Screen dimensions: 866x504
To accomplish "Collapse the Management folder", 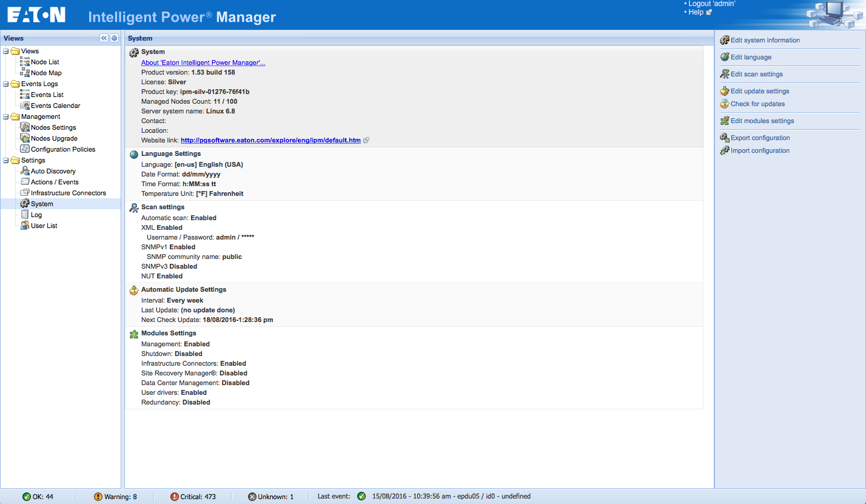I will point(6,117).
